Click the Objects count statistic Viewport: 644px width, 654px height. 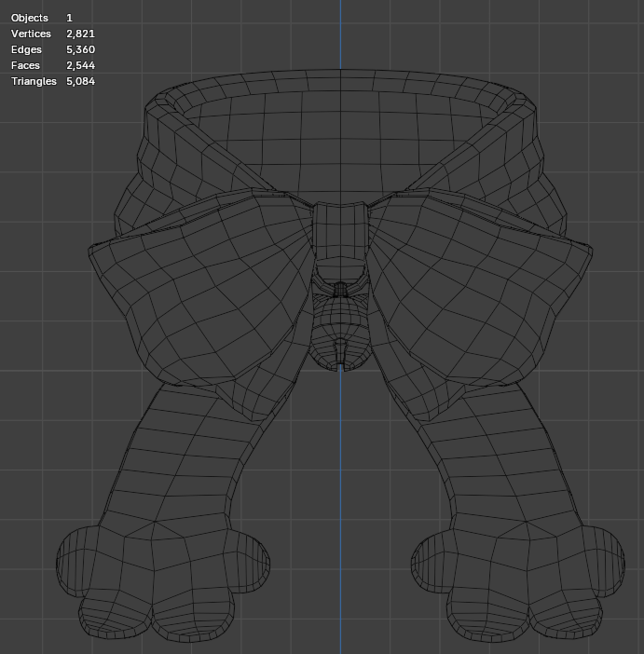pos(42,18)
